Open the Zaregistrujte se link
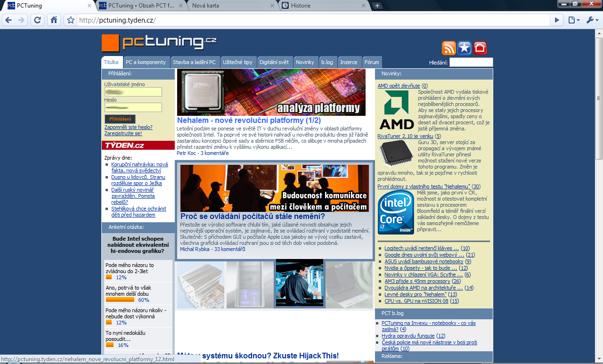The height and width of the screenshot is (364, 603). click(123, 133)
